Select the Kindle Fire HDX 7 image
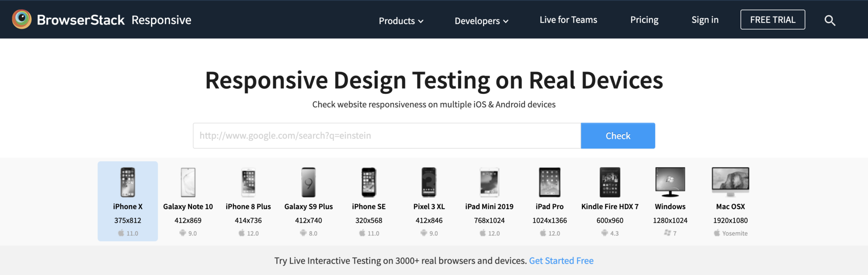The height and width of the screenshot is (275, 868). 610,182
